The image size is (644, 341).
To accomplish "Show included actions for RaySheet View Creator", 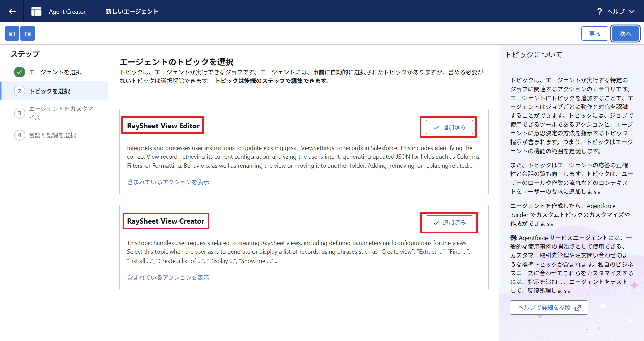I will pyautogui.click(x=168, y=278).
